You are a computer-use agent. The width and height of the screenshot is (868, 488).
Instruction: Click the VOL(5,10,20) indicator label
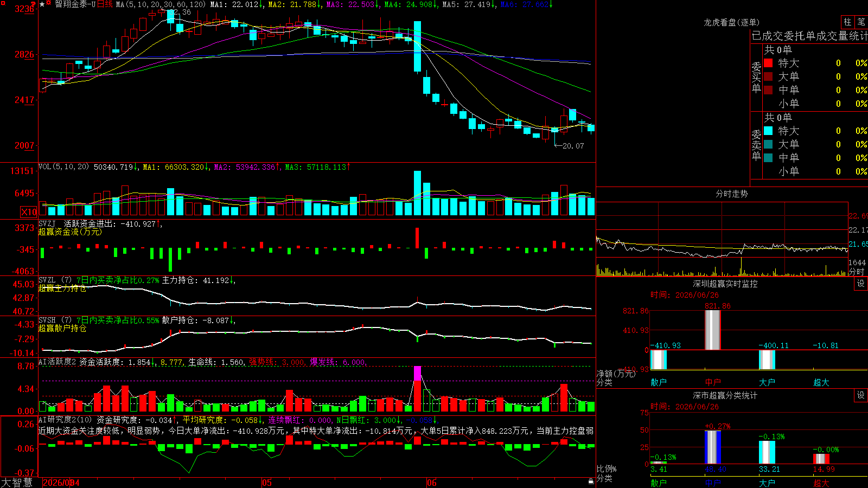pos(63,167)
